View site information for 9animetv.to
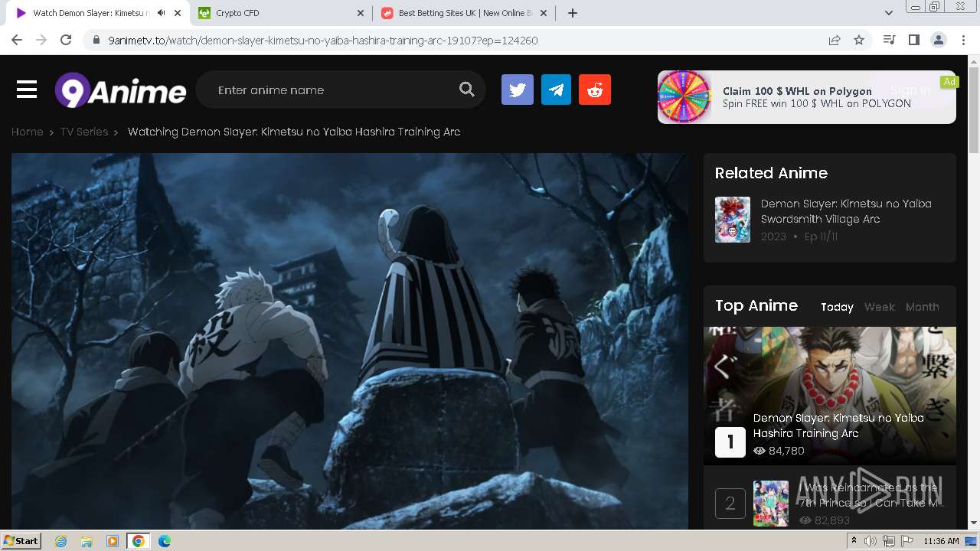Screen dimensions: 980x551 96,40
